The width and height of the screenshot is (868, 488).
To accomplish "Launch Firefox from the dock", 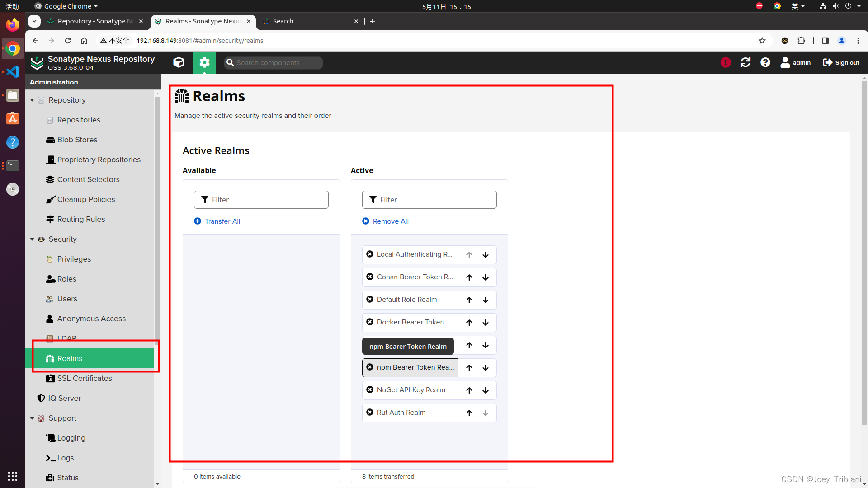I will point(13,24).
